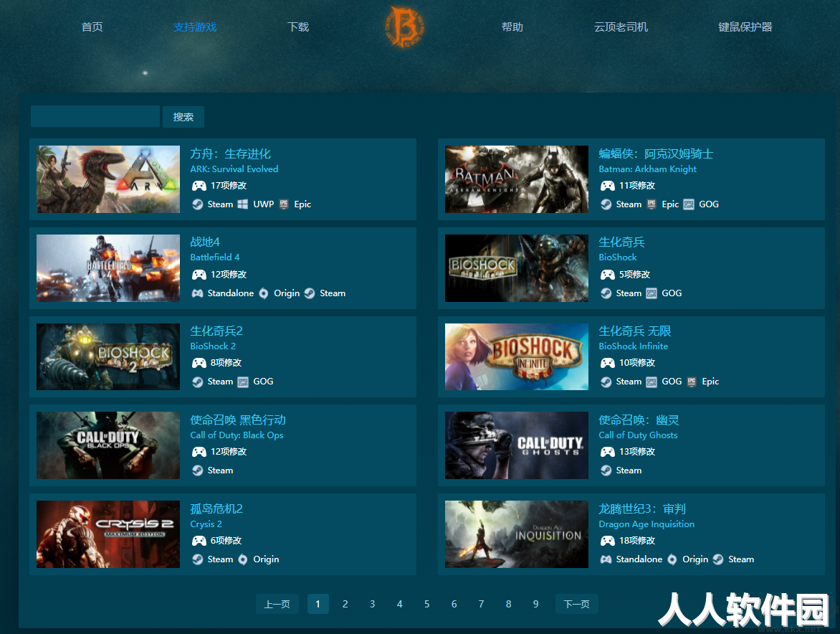This screenshot has width=840, height=634.
Task: Open the 战地4 title link
Action: [205, 242]
